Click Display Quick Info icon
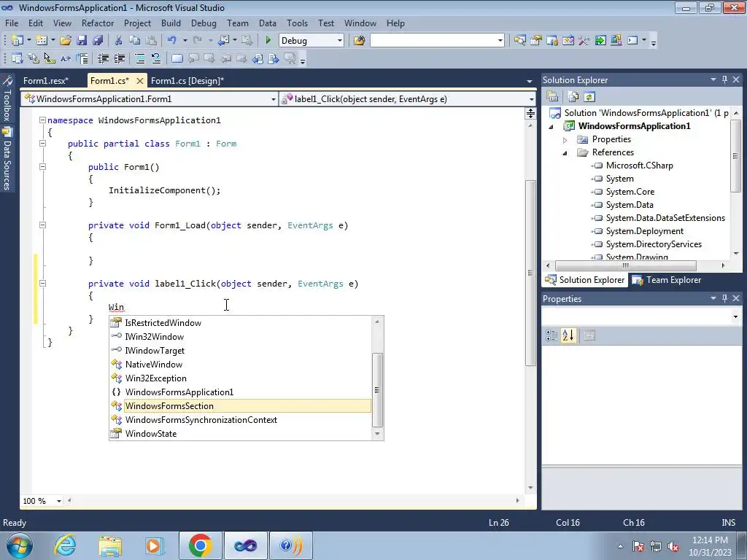Image resolution: width=747 pixels, height=560 pixels. point(49,58)
